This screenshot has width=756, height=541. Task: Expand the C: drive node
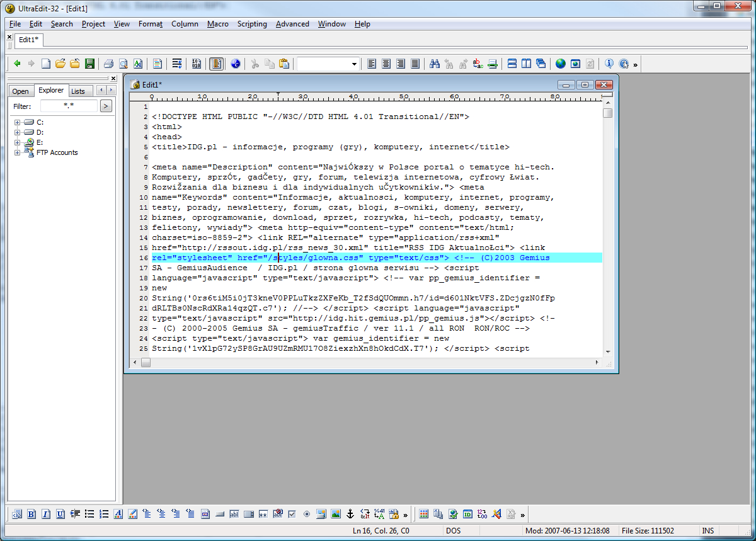click(17, 122)
